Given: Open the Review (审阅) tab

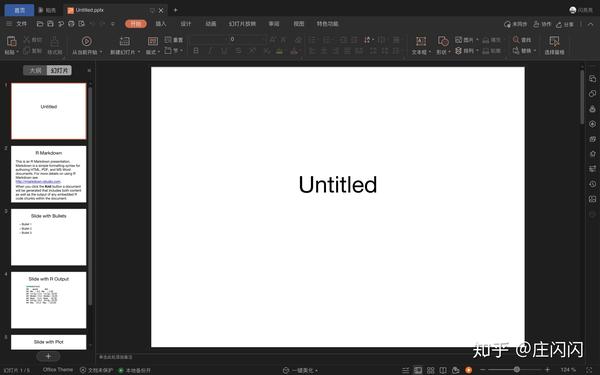Looking at the screenshot, I should pos(274,24).
